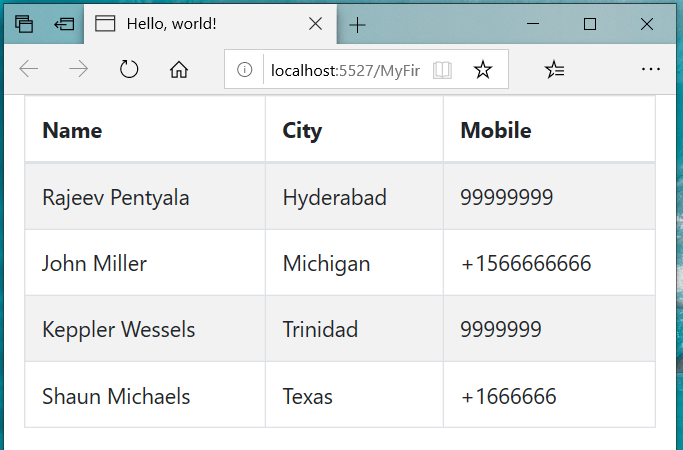Expand tab previews chevron

tap(393, 24)
